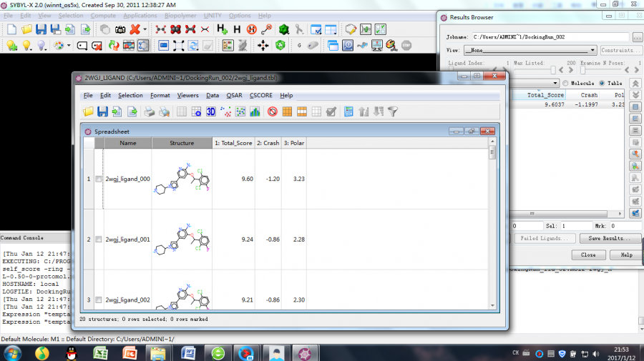Click the Help button in Results Browser
The image size is (644, 361).
(x=626, y=254)
